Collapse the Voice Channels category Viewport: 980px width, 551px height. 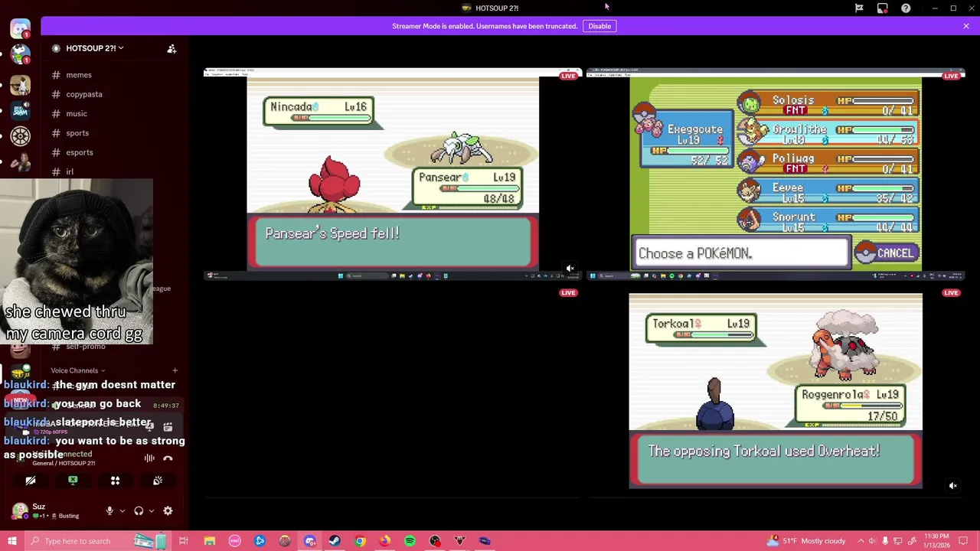(x=77, y=370)
